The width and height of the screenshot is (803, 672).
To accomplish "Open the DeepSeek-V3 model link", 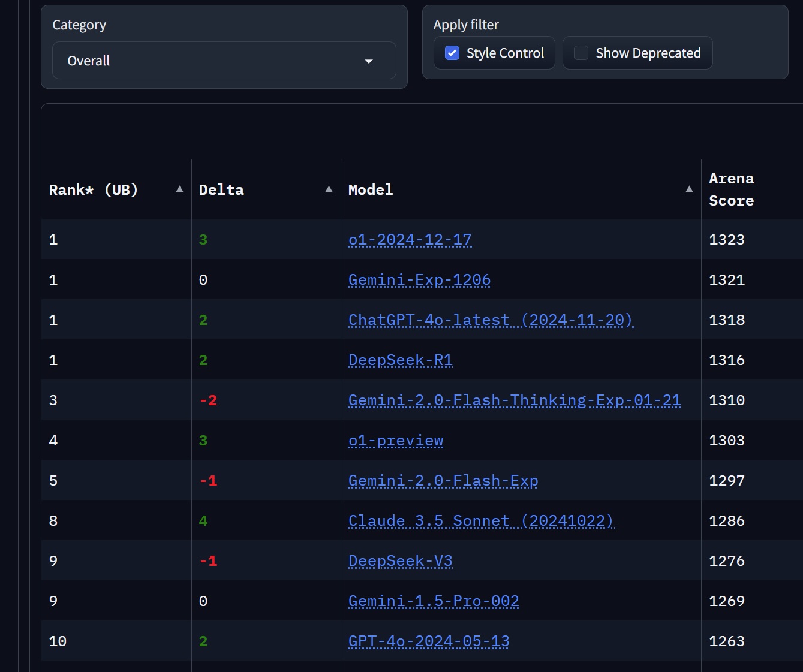I will [400, 561].
